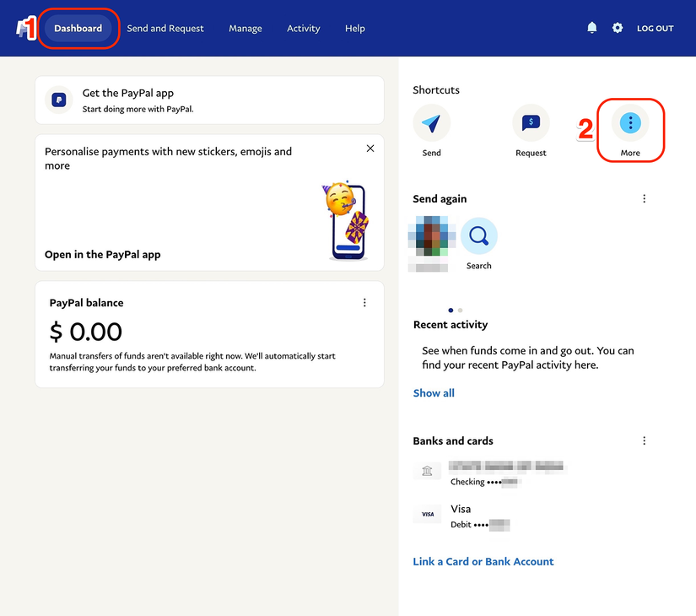Viewport: 696px width, 616px height.
Task: Click the notifications bell icon
Action: coord(592,28)
